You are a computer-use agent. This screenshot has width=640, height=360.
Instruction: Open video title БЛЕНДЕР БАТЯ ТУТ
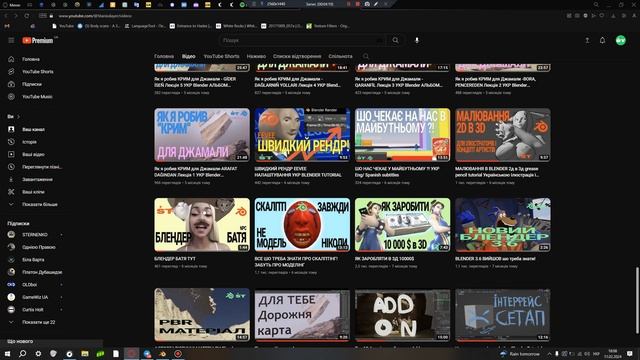coord(175,259)
